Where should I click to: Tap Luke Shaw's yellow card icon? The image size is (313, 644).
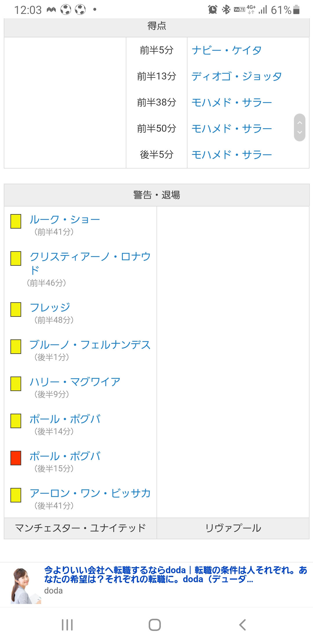tap(16, 221)
